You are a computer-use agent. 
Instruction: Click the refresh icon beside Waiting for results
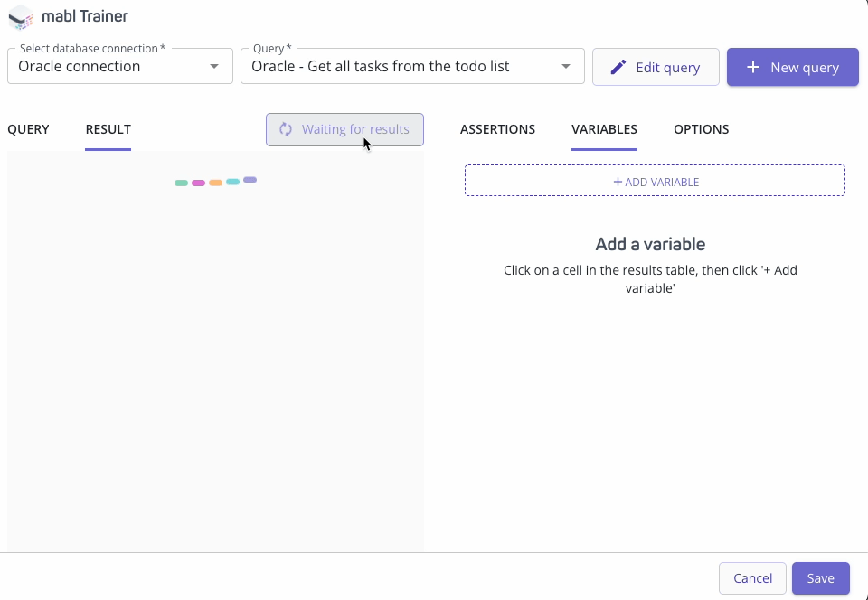pyautogui.click(x=286, y=129)
